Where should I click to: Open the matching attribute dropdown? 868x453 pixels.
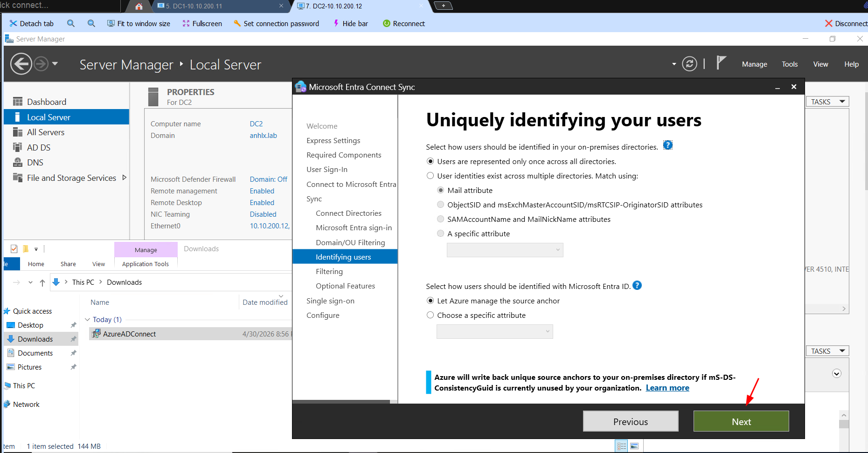coord(505,250)
